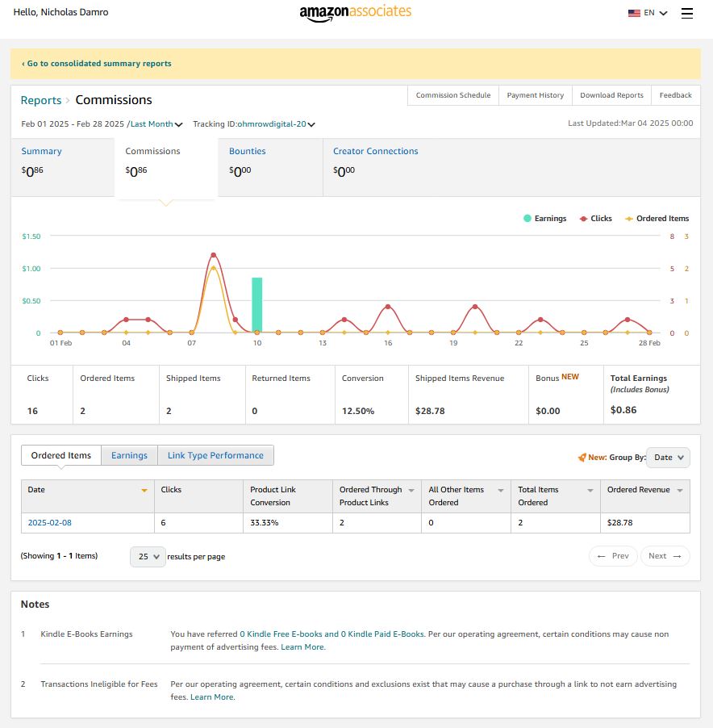Click the 12.50% Conversion value
This screenshot has width=713, height=728.
point(358,411)
